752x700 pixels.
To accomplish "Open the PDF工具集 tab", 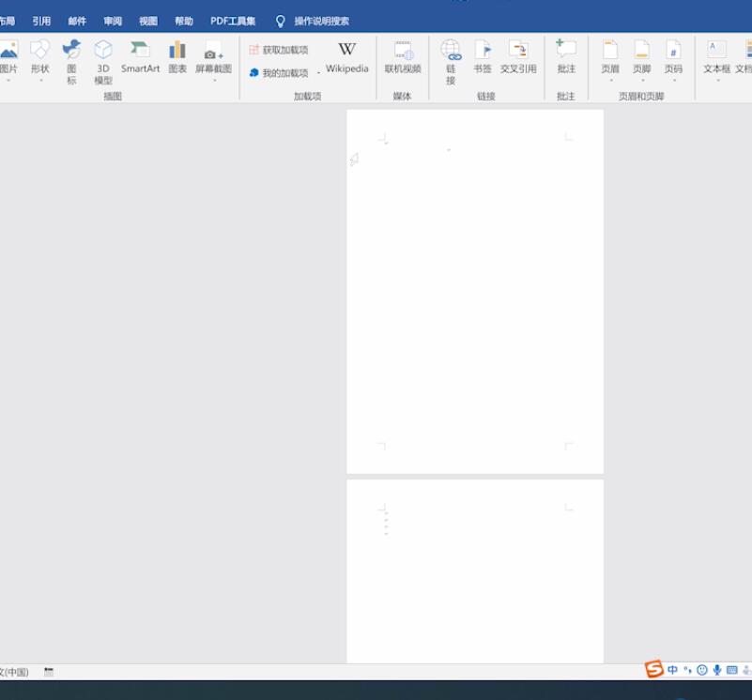I will [x=233, y=21].
